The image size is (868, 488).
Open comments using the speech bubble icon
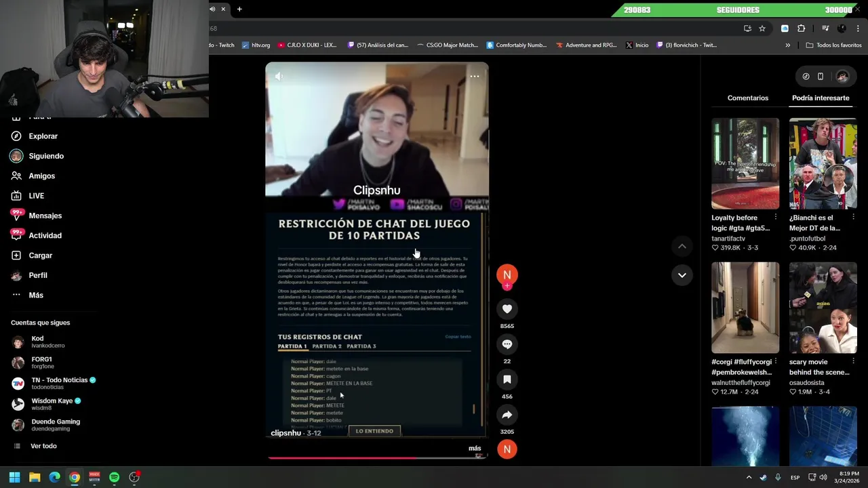click(x=507, y=344)
